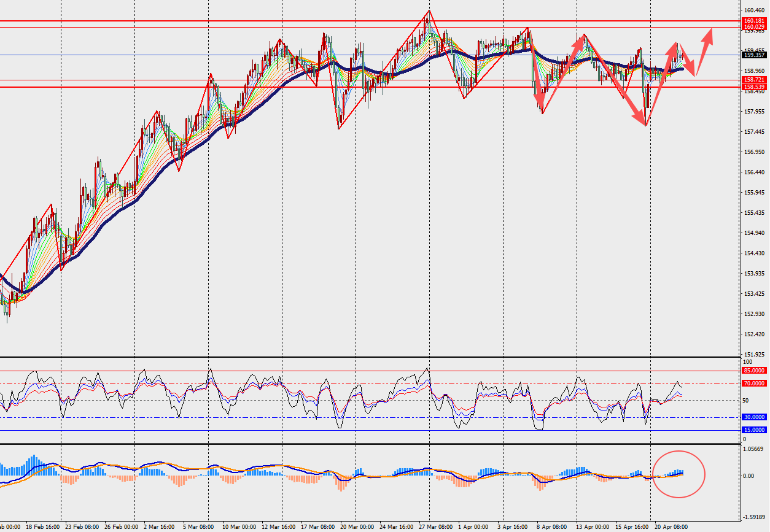
Task: Click the 2 Mar 16:00 time axis label
Action: pos(158,527)
